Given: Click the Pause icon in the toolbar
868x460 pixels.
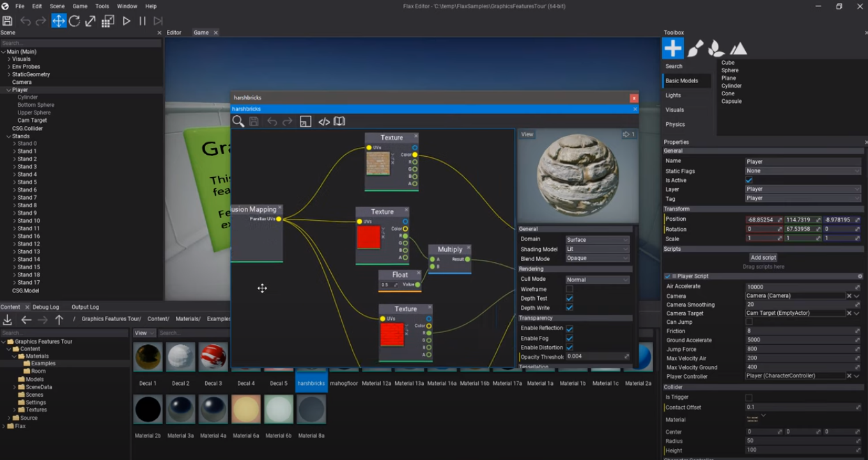Looking at the screenshot, I should [x=142, y=20].
